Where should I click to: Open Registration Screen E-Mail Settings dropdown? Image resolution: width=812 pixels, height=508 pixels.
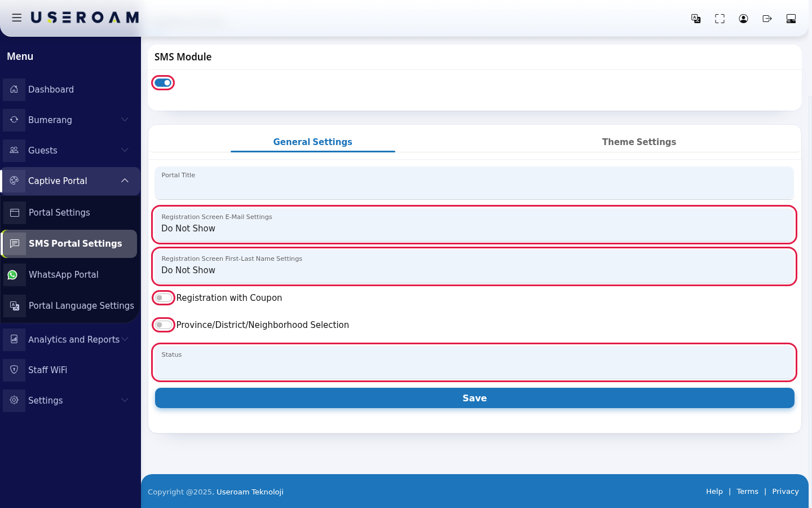click(x=474, y=224)
